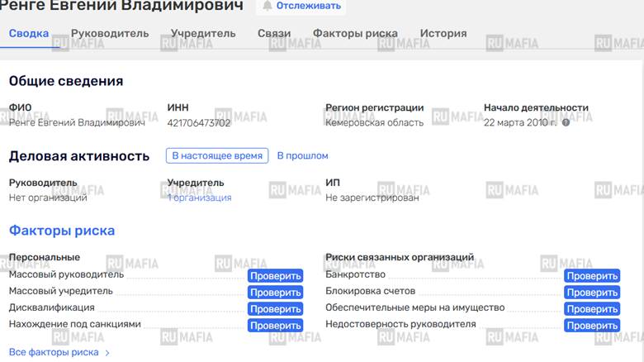Open the Факторы риска section heading link
The height and width of the screenshot is (362, 644).
(x=62, y=231)
